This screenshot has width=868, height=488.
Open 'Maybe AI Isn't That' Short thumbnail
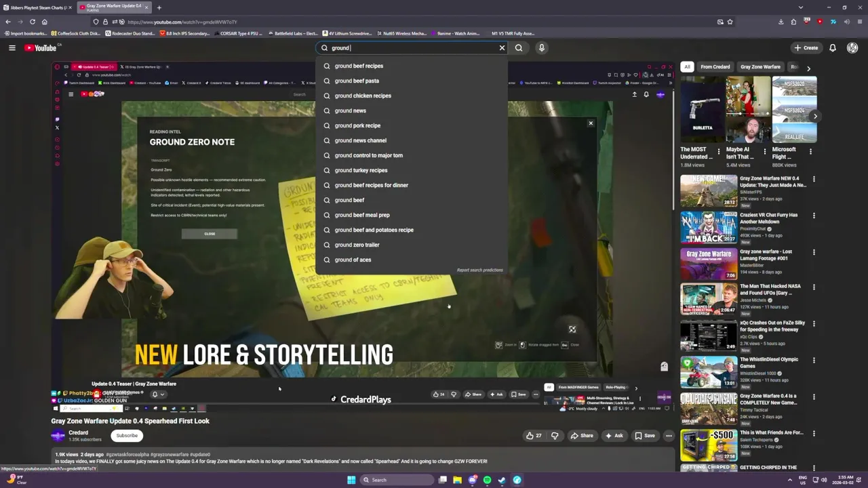coord(749,109)
